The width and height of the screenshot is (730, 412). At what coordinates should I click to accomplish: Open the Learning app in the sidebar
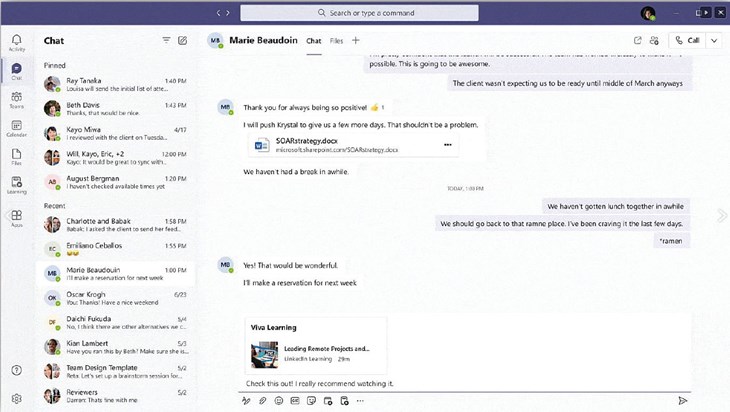(16, 185)
